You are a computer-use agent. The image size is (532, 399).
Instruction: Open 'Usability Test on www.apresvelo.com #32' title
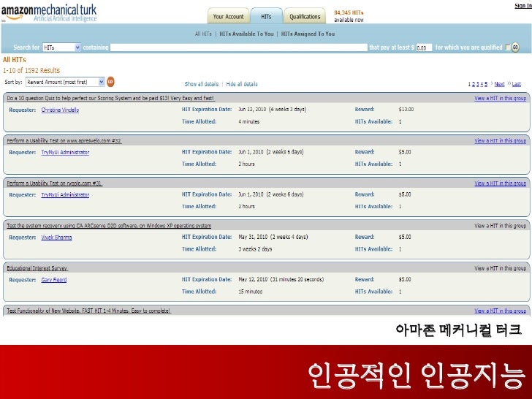coord(64,140)
